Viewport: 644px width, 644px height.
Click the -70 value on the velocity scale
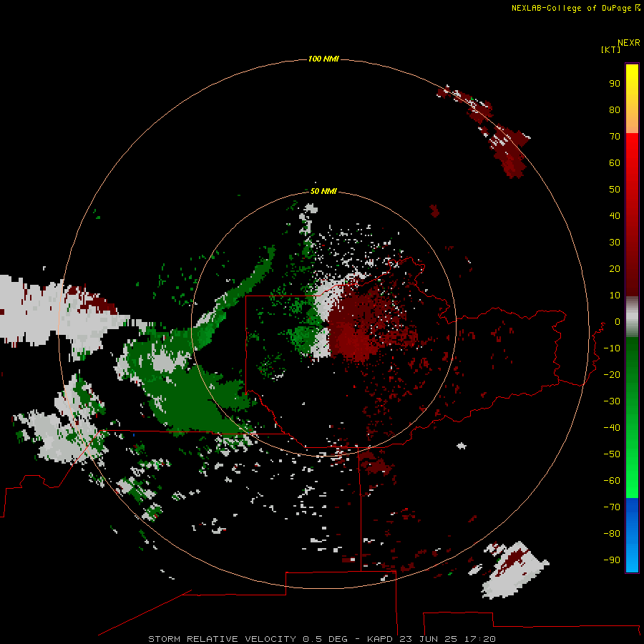pyautogui.click(x=612, y=507)
